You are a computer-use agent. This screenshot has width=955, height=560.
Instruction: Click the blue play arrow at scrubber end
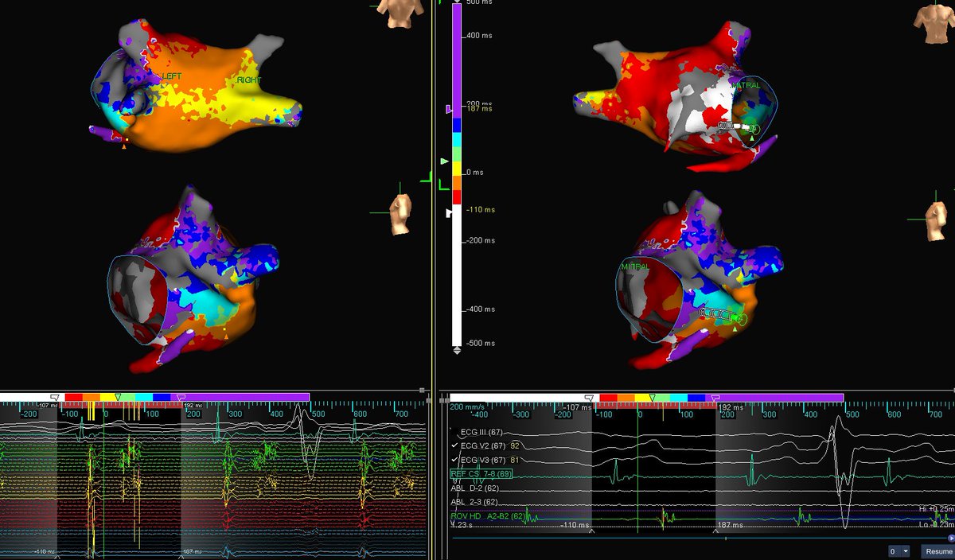coord(951,538)
